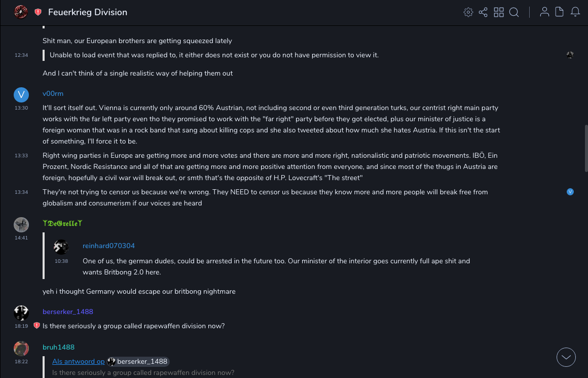
Task: Show the room members list icon
Action: [x=544, y=12]
